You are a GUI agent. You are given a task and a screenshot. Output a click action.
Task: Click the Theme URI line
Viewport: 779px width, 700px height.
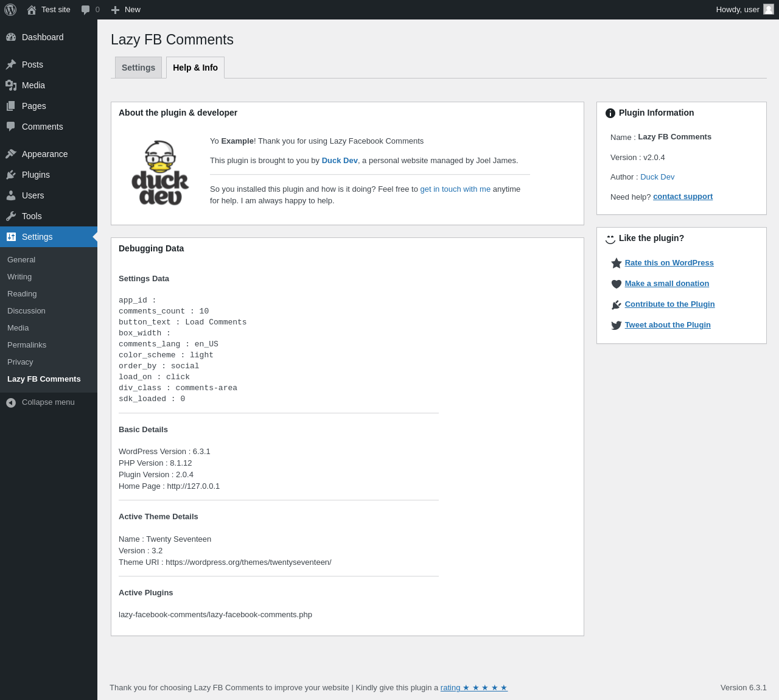225,562
